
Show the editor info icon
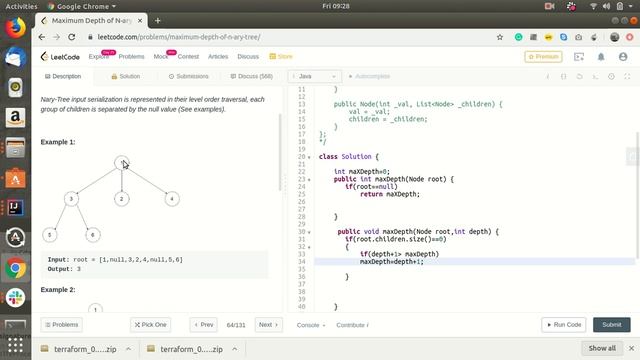coord(548,76)
